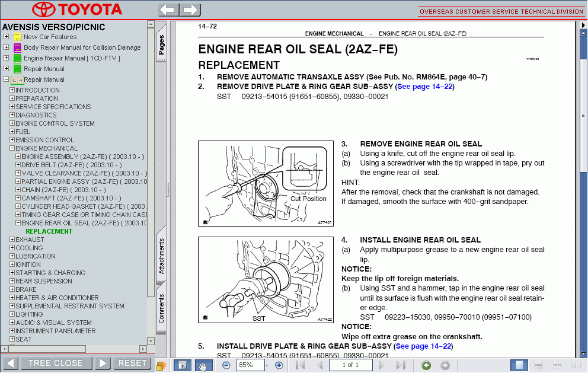Click the previous arrow beside TREE CLOSE
Image resolution: width=588 pixels, height=373 pixels.
(11, 364)
